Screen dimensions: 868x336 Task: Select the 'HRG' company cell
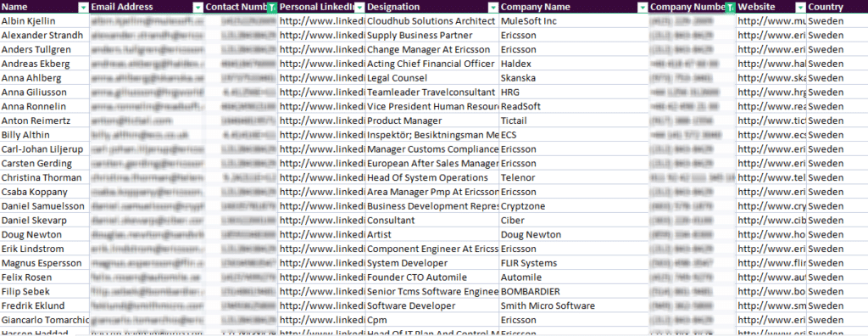click(x=574, y=92)
